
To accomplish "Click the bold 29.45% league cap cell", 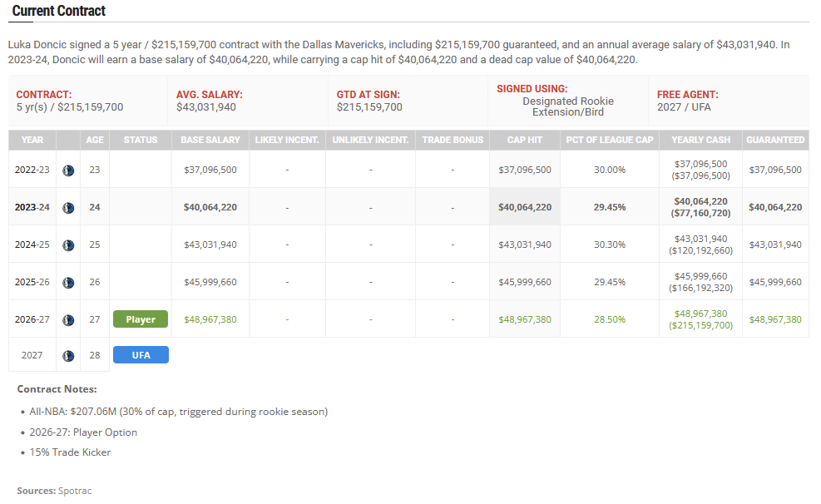I will [610, 207].
